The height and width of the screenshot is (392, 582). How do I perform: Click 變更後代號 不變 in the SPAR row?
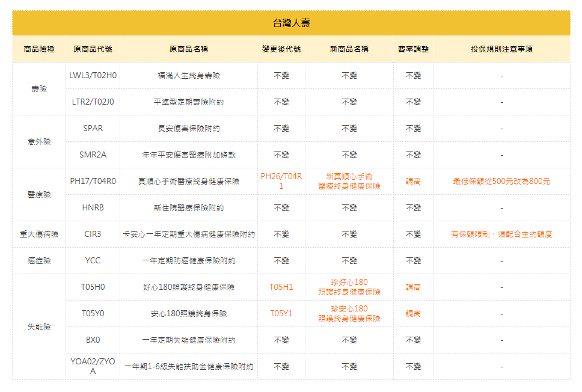pyautogui.click(x=281, y=129)
